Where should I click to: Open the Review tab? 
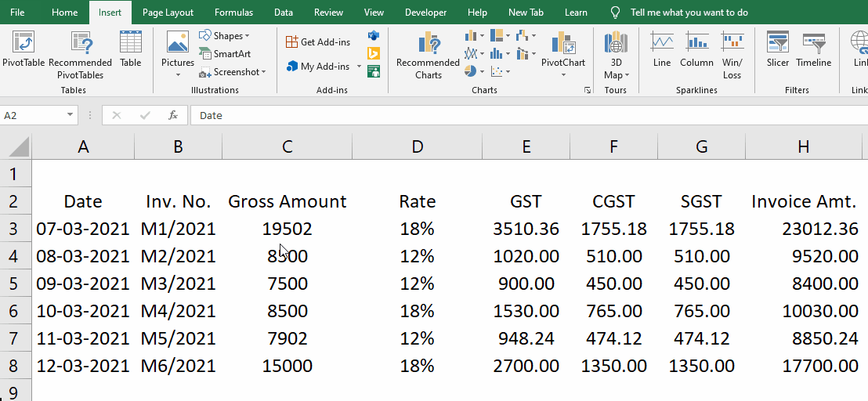[328, 13]
